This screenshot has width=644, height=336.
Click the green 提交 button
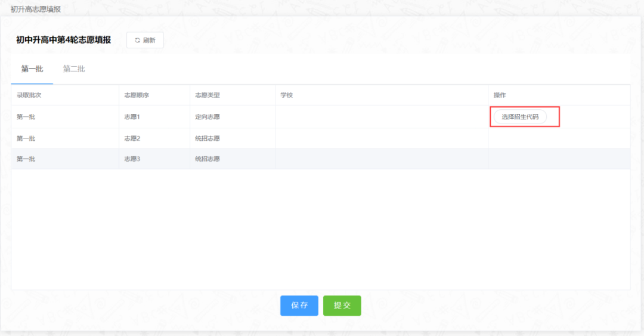tap(342, 306)
